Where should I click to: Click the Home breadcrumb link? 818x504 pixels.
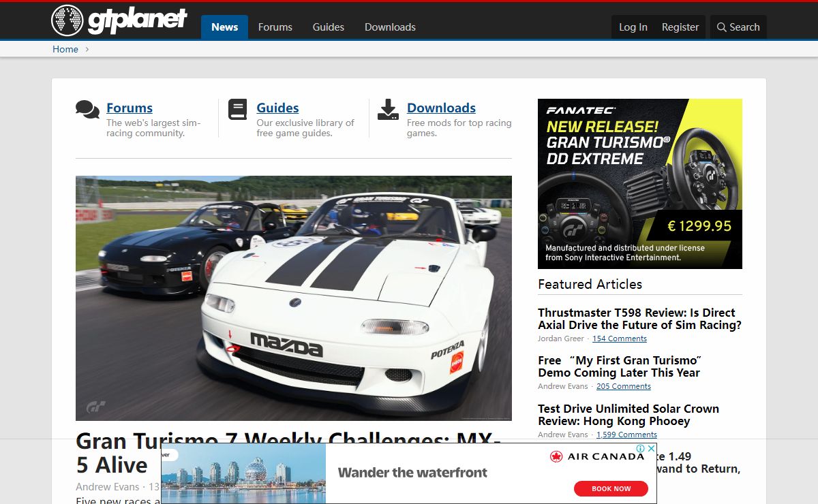[x=65, y=49]
